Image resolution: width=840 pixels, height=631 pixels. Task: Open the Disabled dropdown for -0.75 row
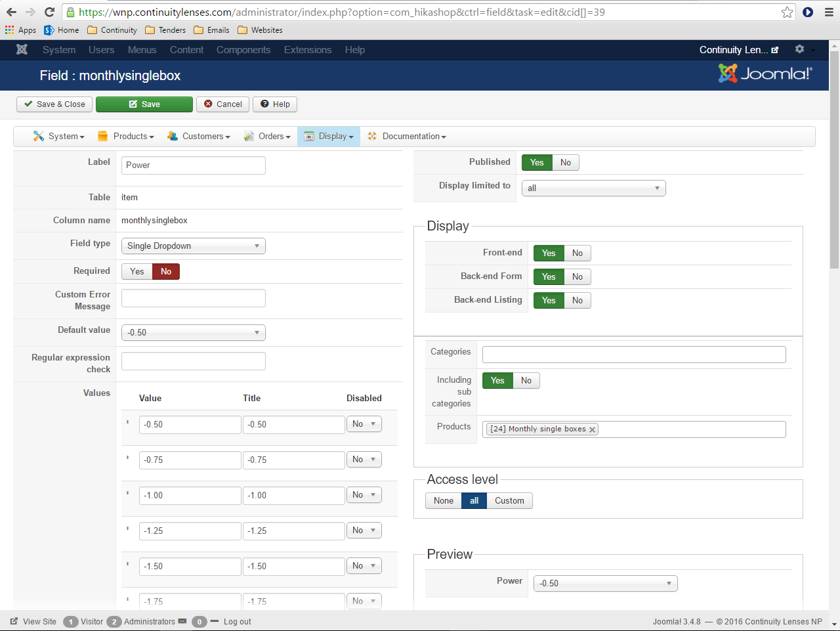click(x=364, y=460)
